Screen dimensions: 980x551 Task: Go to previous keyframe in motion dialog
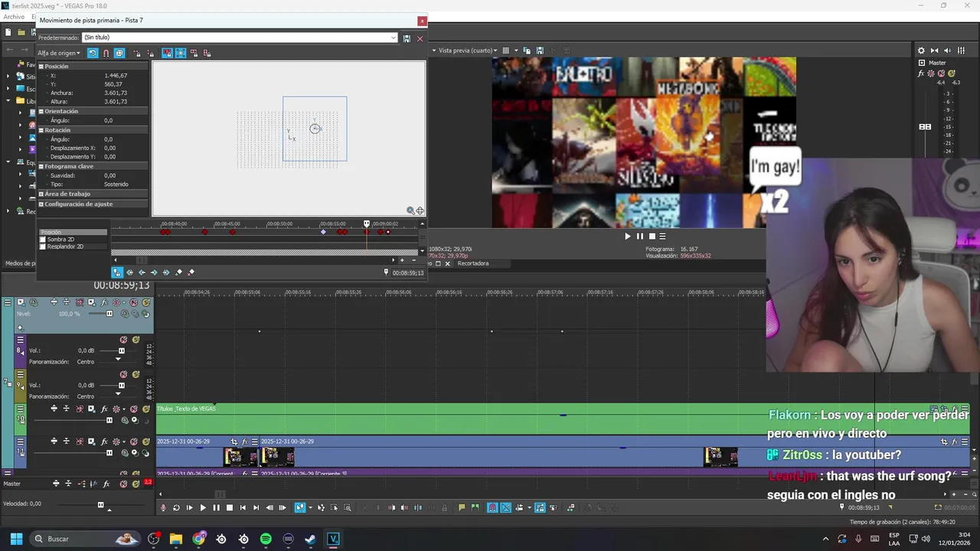(142, 272)
